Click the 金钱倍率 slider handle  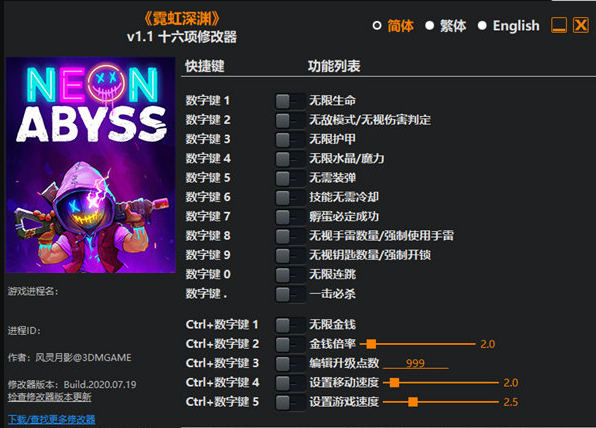[x=371, y=344]
